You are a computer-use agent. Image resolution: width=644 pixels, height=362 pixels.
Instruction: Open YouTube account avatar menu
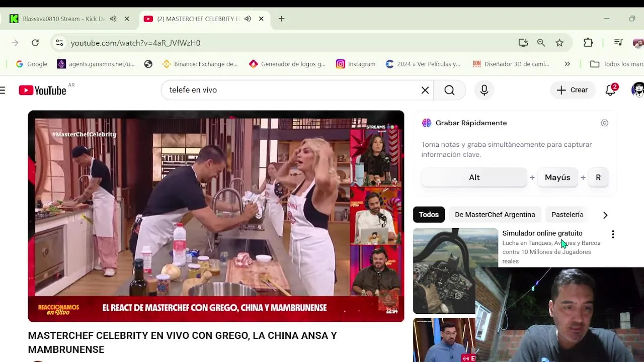(638, 90)
